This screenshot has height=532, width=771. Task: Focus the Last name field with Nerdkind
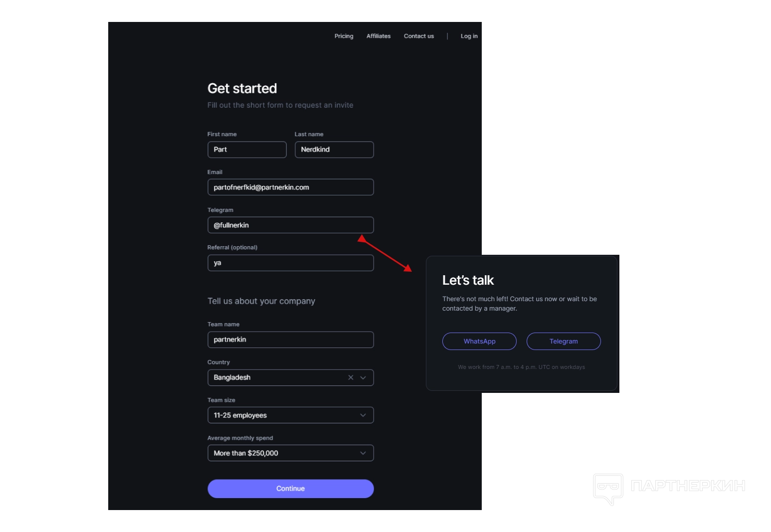(x=334, y=150)
